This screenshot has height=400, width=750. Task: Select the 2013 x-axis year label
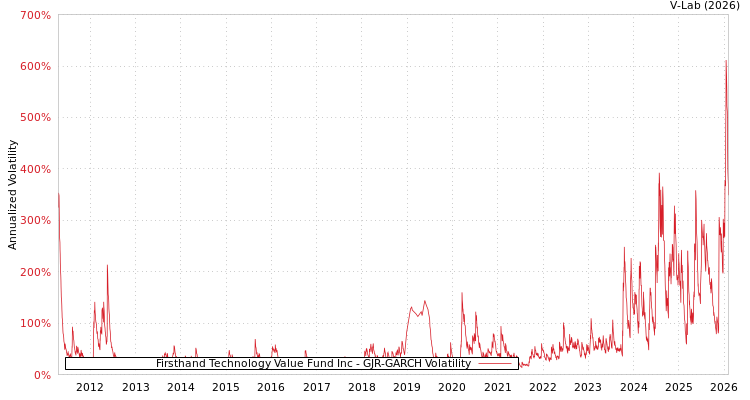135,387
